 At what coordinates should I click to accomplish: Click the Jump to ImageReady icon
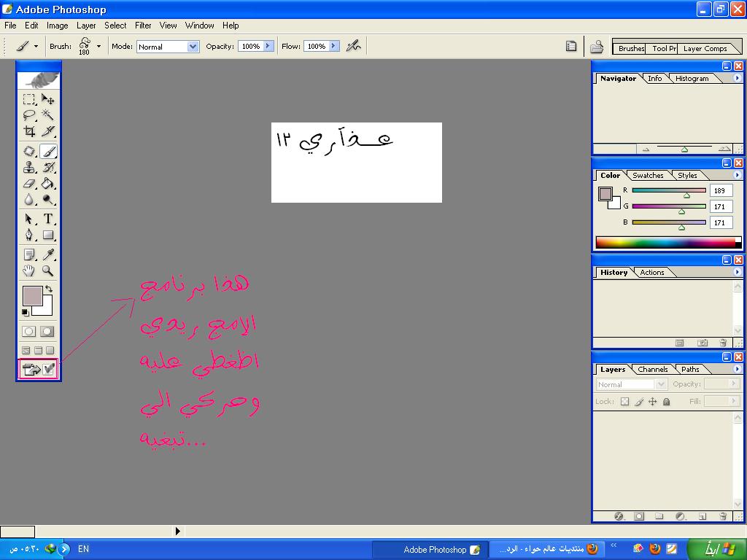coord(31,370)
